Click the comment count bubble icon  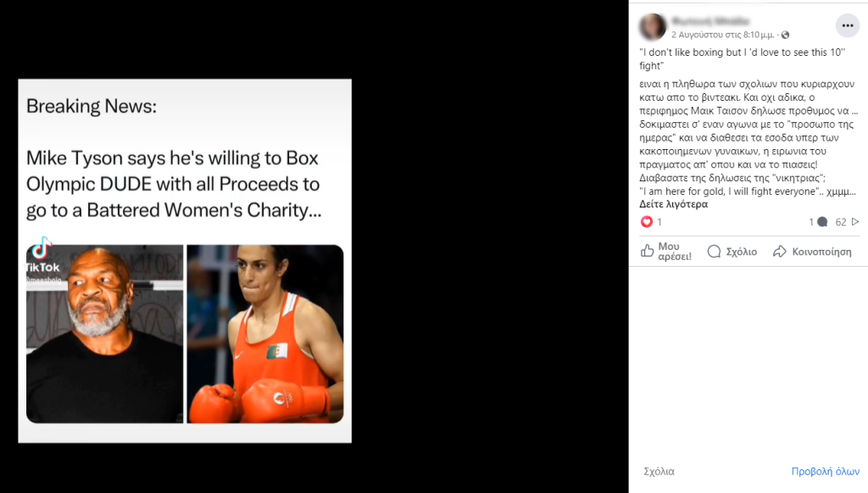coord(822,222)
